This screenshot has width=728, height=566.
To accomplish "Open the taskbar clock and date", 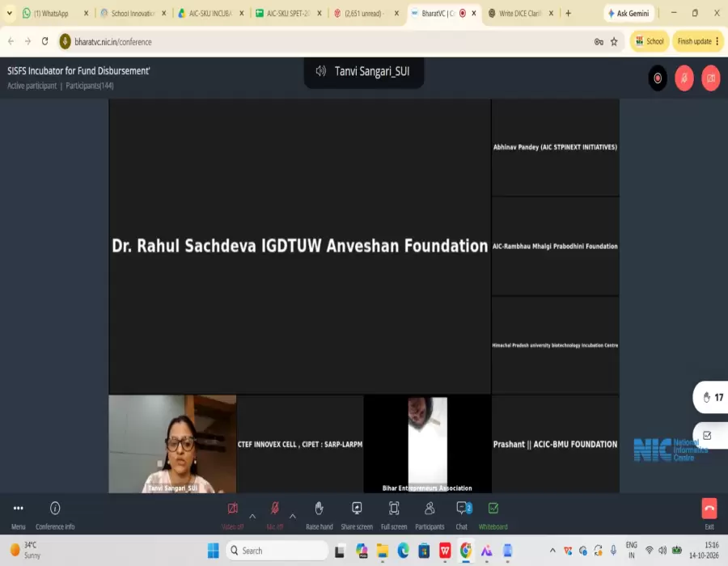I will 704,550.
